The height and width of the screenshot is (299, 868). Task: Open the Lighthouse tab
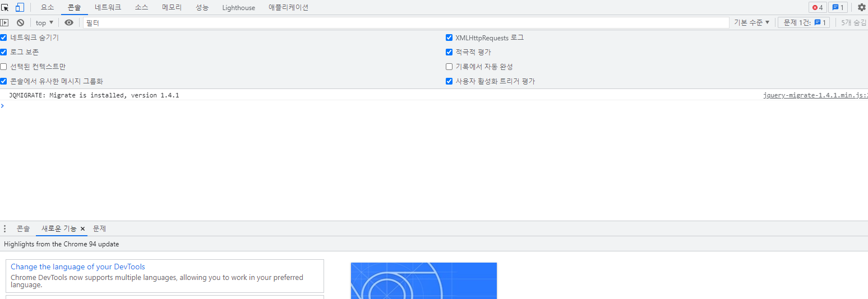[238, 7]
